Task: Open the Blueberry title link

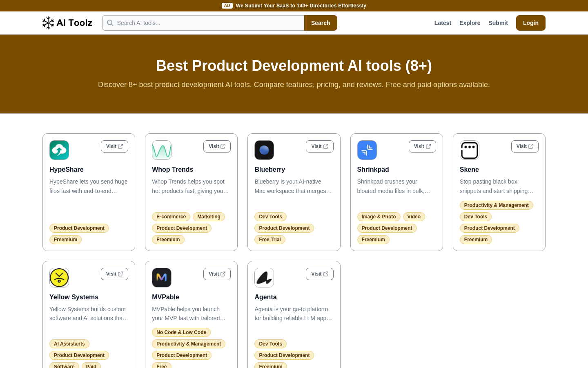Action: click(x=270, y=170)
